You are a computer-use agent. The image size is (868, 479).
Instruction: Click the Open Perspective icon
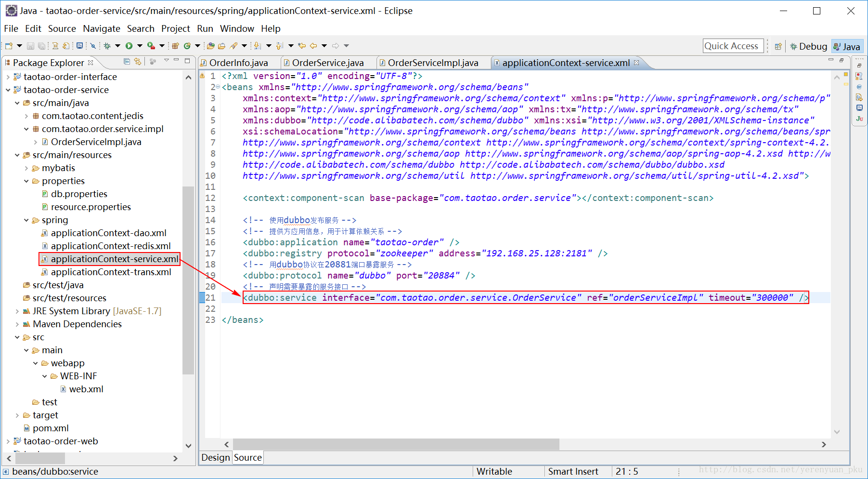pyautogui.click(x=778, y=46)
